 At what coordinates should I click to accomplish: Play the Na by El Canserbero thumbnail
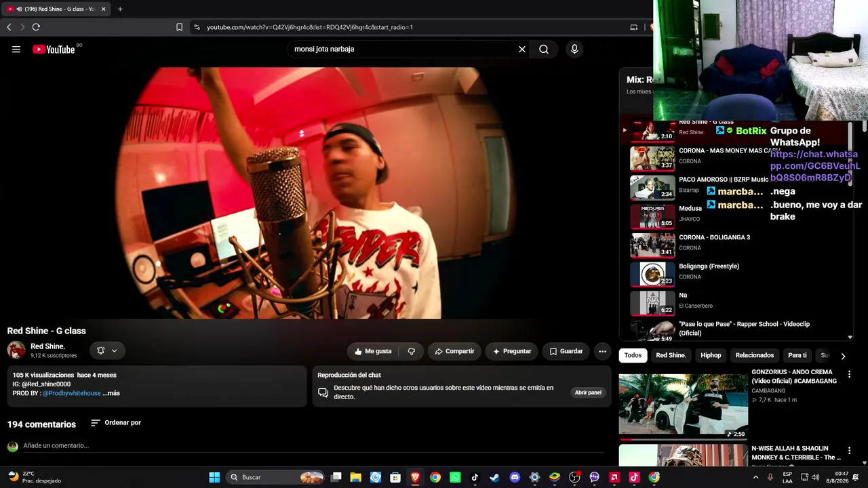click(652, 304)
